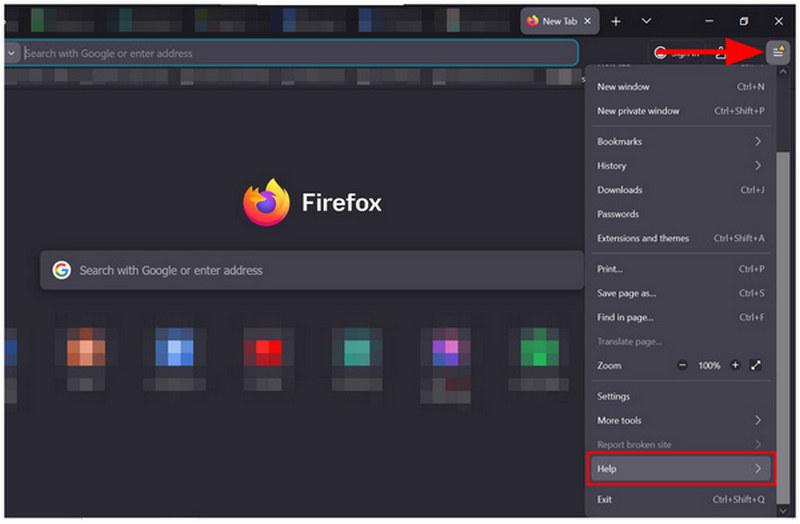Expand the History submenu arrow

(758, 165)
